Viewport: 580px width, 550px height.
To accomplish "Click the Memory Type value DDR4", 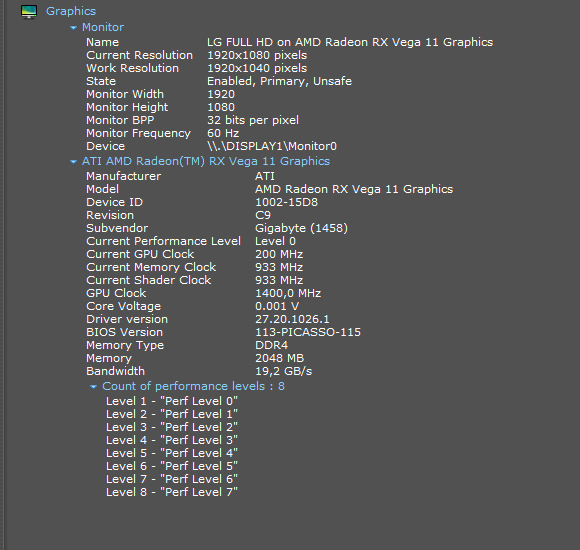I will (x=272, y=345).
